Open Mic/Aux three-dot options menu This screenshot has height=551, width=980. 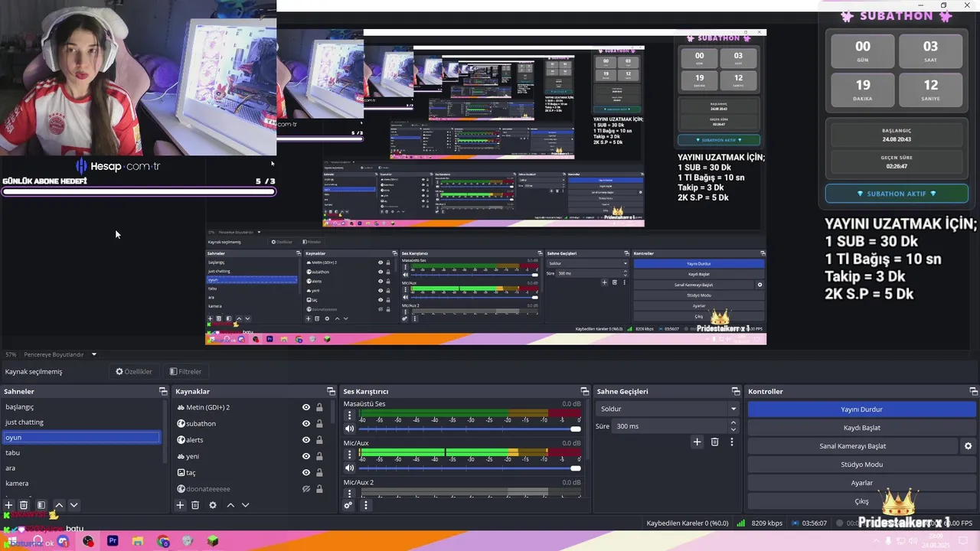(x=350, y=455)
